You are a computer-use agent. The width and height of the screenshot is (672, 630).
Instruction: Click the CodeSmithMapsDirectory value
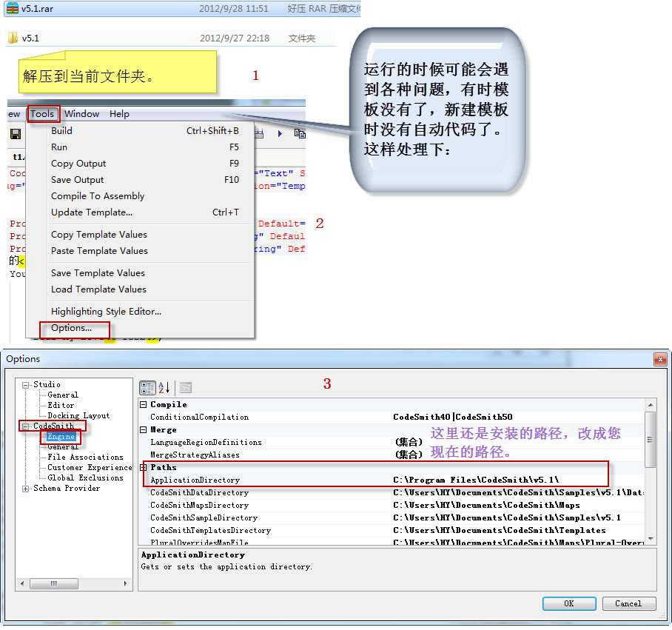[x=517, y=506]
